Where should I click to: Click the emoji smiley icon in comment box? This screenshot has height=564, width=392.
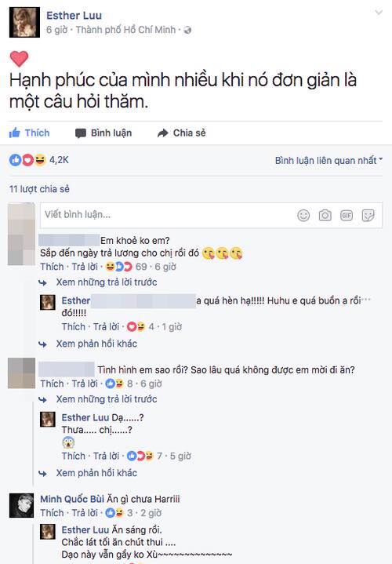(x=303, y=215)
